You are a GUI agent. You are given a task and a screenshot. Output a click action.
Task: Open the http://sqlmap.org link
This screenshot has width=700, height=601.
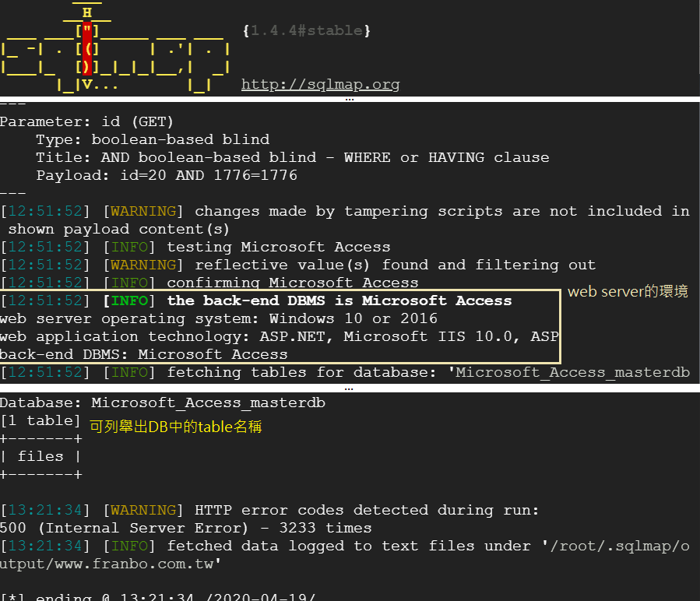pos(321,84)
